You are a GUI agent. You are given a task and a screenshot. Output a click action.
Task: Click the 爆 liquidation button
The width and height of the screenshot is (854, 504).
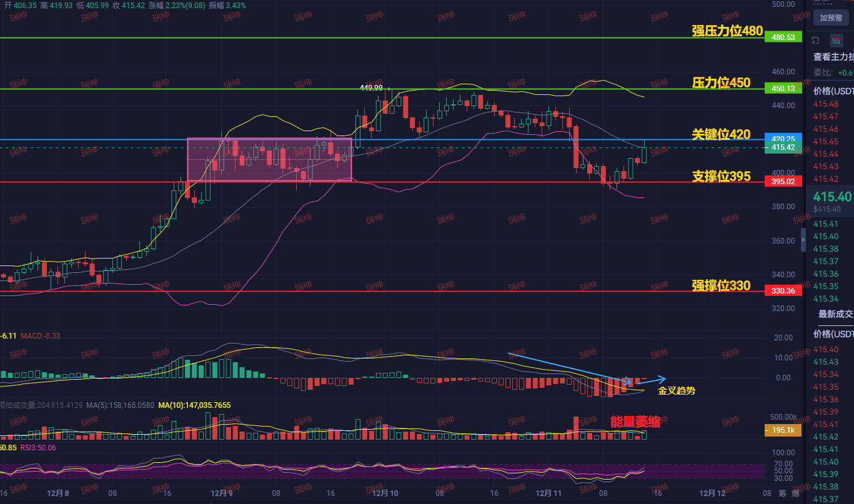(x=795, y=493)
